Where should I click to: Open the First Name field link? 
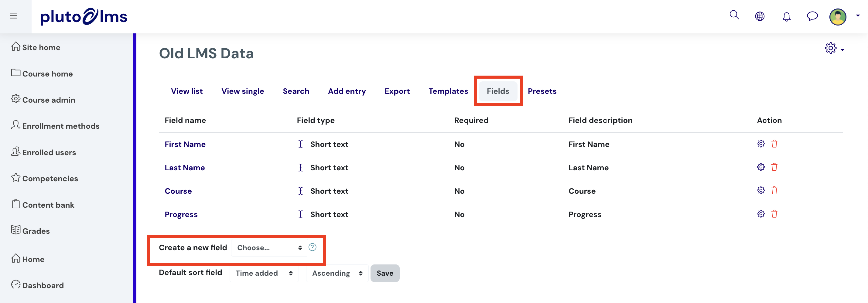185,144
